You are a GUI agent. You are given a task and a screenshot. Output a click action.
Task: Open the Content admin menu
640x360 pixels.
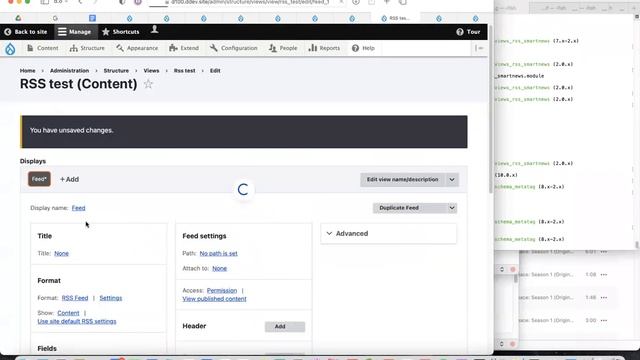(42, 48)
